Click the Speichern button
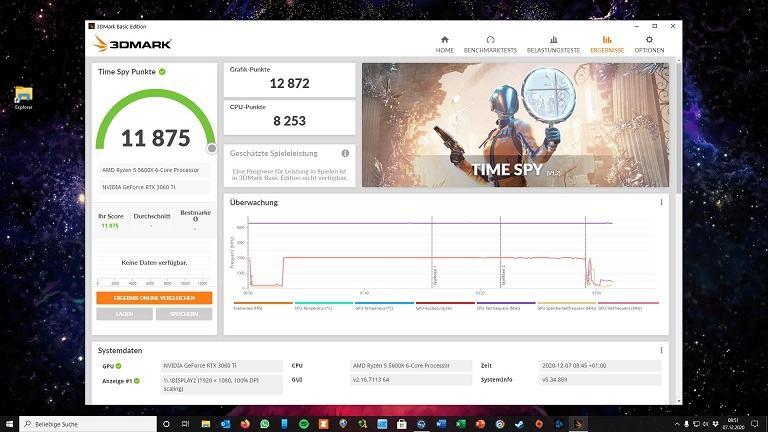 click(x=184, y=314)
